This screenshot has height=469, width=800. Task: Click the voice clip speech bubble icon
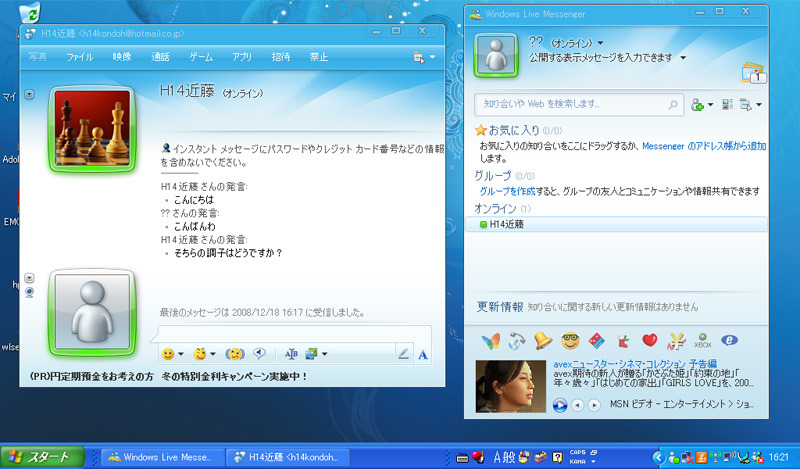tap(260, 353)
